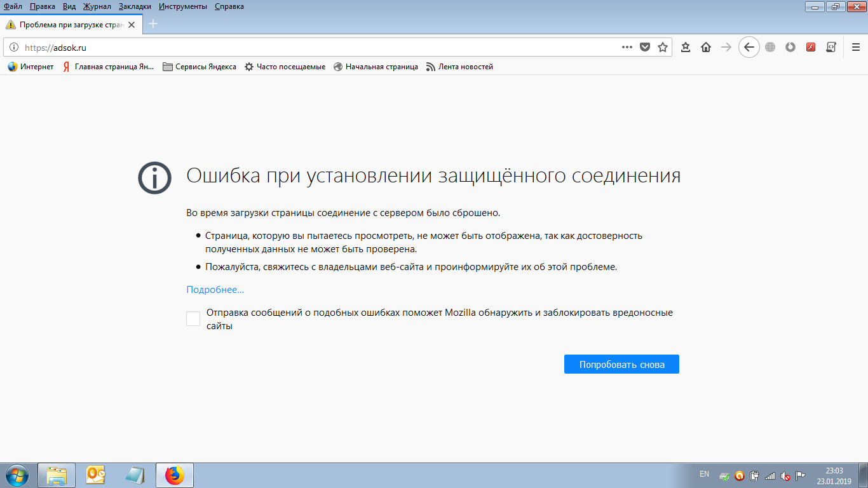Open the Инструменты menu
Image resolution: width=868 pixels, height=488 pixels.
182,6
